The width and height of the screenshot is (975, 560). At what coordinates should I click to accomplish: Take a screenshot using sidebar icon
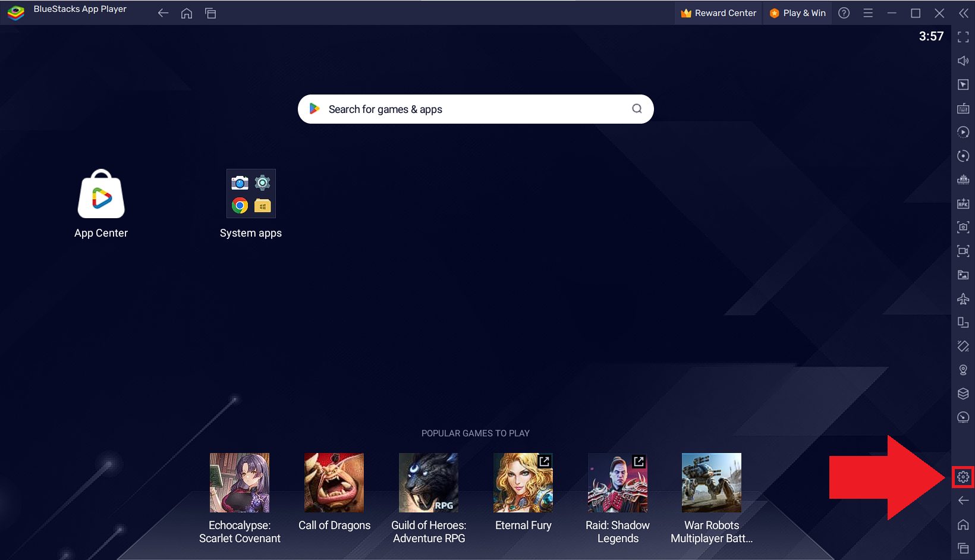pos(963,227)
